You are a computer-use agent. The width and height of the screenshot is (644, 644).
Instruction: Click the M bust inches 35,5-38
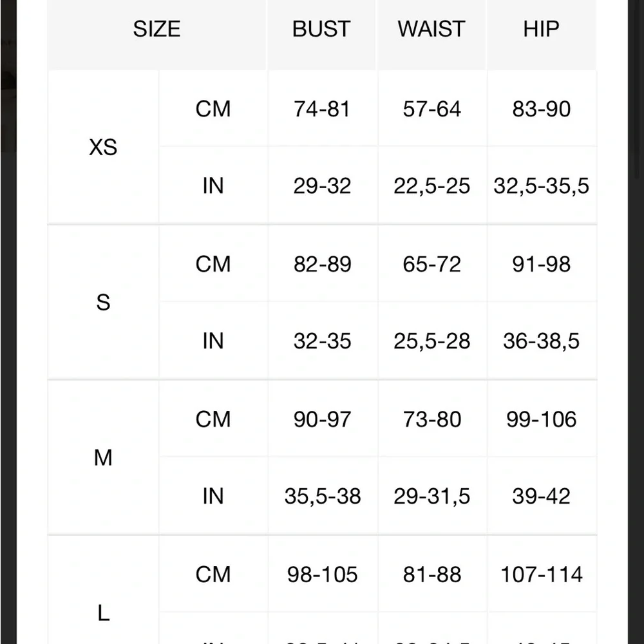click(x=323, y=496)
